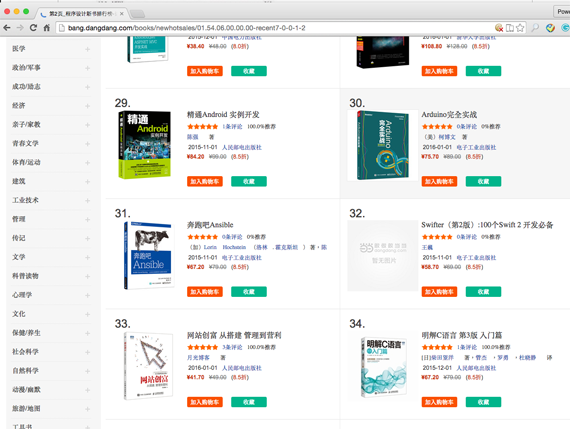
Task: Expand the 青春文学 category
Action: pyautogui.click(x=87, y=144)
